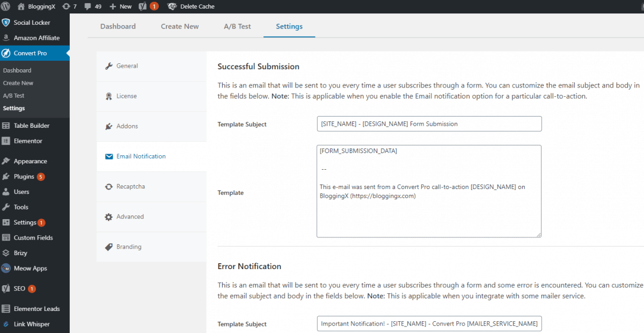Open Social Locker via its sidebar icon

point(6,23)
